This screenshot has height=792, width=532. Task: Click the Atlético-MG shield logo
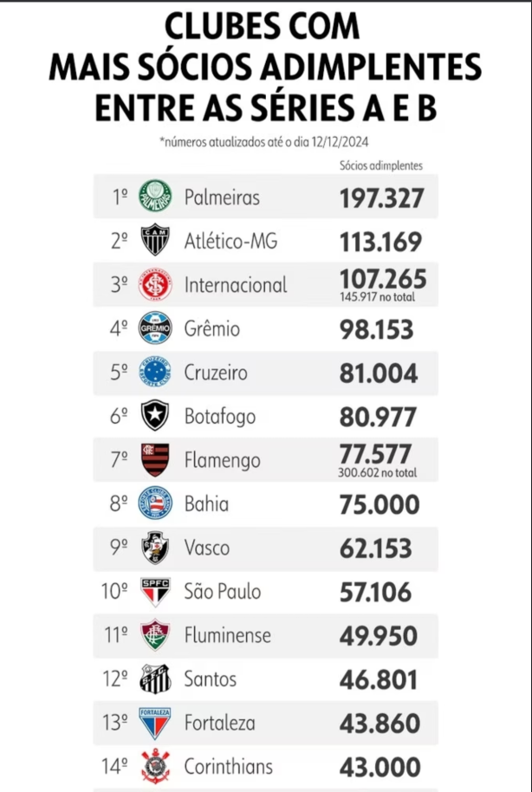tap(155, 240)
